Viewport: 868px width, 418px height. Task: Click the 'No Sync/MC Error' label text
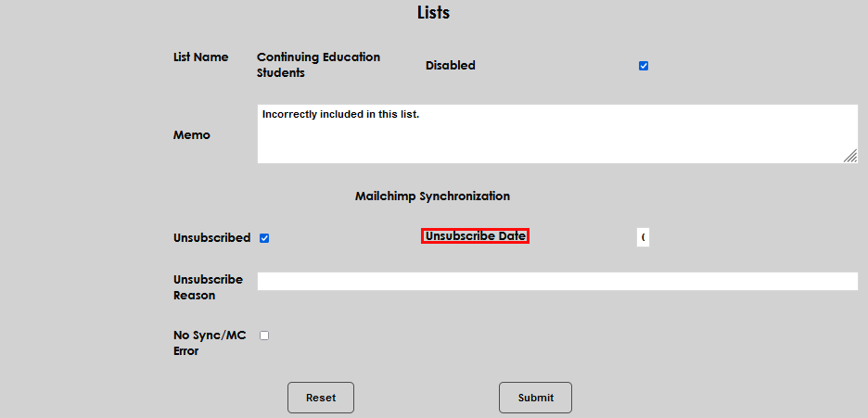pos(210,343)
